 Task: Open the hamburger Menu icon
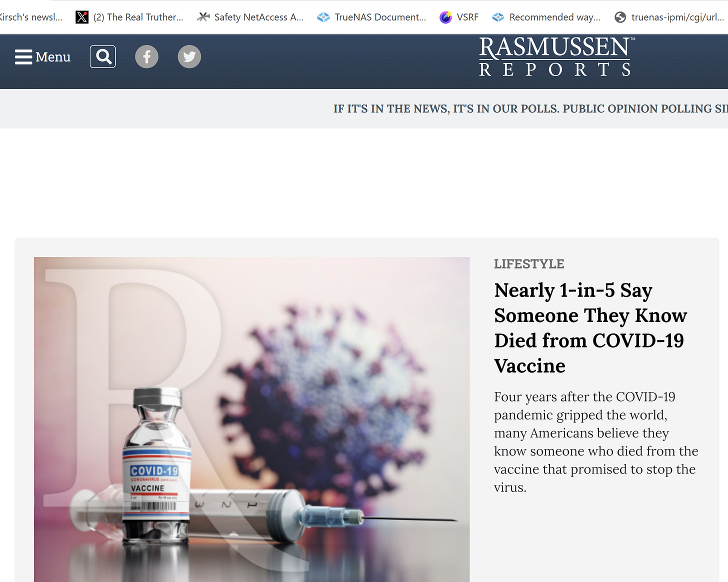(x=23, y=57)
